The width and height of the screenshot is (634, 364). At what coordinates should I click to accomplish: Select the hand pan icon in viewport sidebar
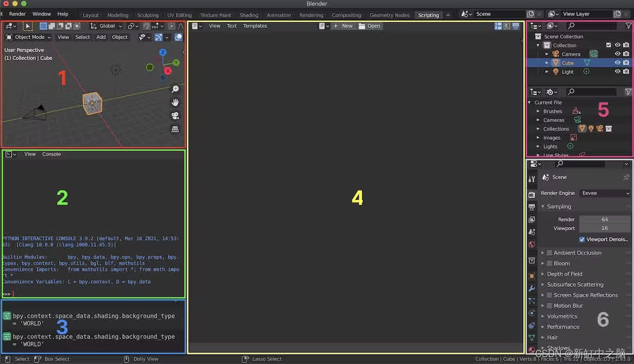click(175, 102)
